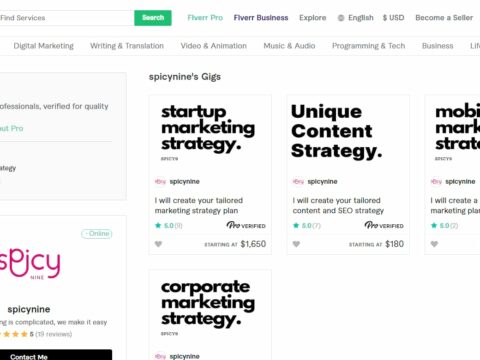Open the Digital Marketing category menu
The width and height of the screenshot is (480, 360).
click(44, 46)
